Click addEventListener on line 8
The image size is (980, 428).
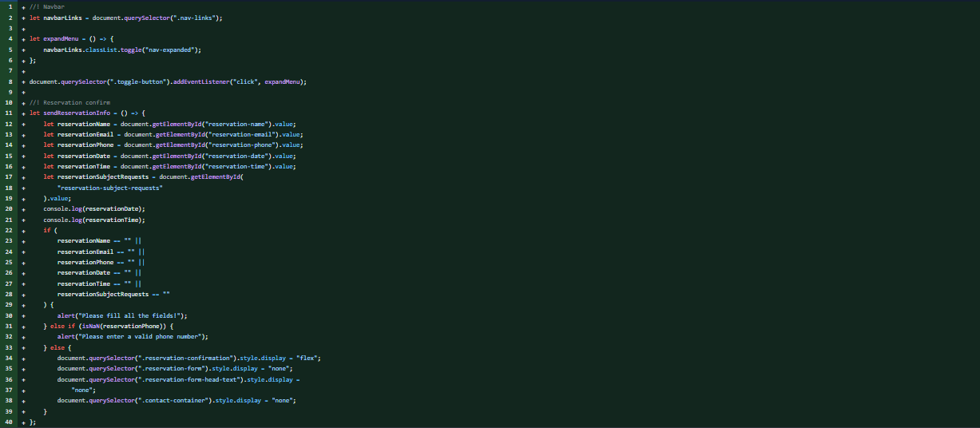[198, 81]
